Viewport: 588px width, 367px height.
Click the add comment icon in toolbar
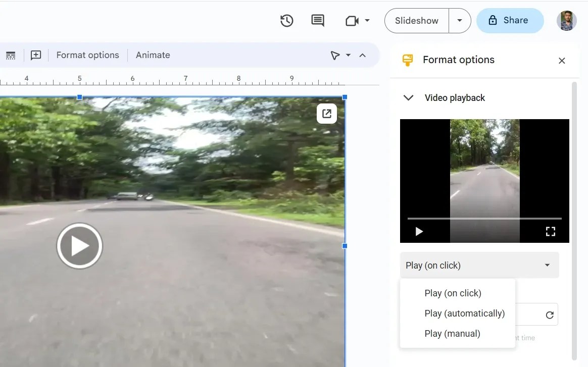pos(35,55)
